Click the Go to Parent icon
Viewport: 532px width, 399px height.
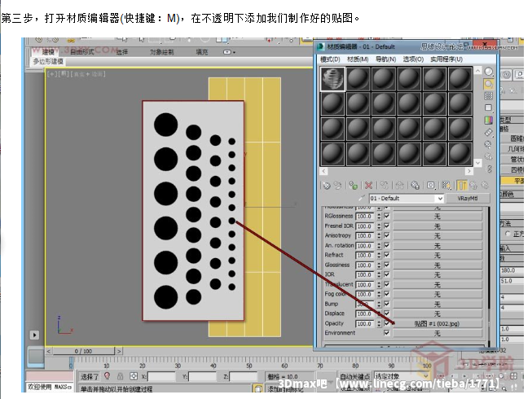point(473,186)
